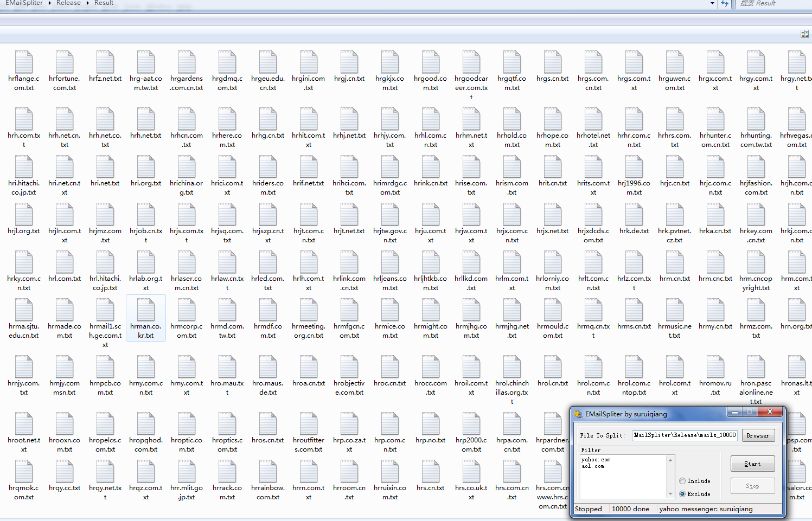Select the hrman.co.kr.txt file icon

click(x=146, y=310)
